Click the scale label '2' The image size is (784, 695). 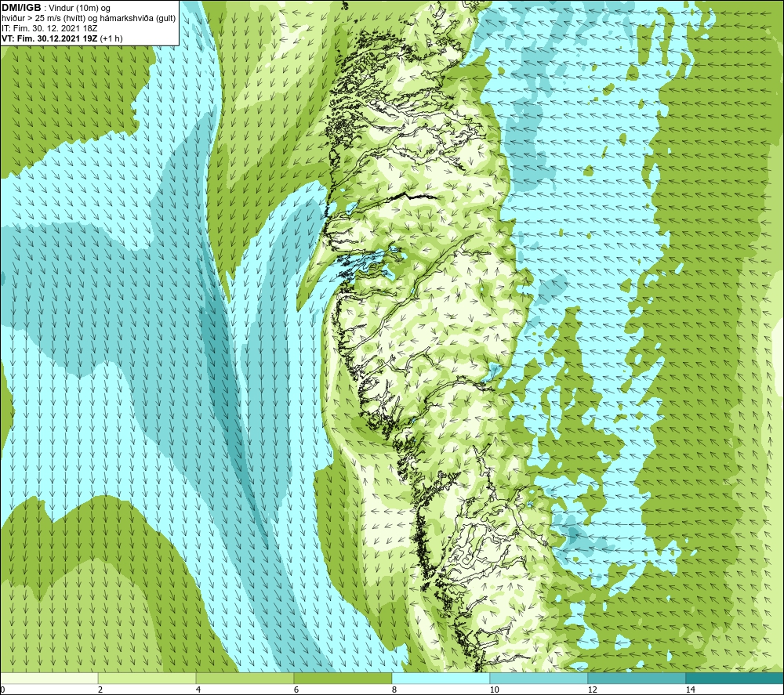pyautogui.click(x=100, y=690)
